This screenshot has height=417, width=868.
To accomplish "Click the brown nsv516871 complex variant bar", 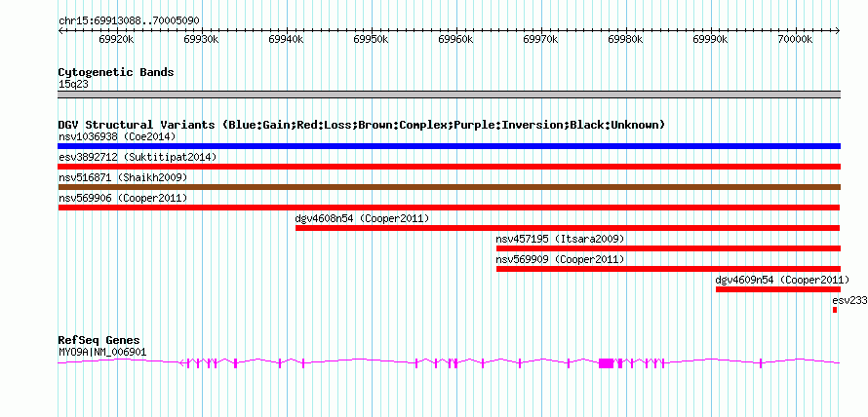I will point(450,187).
